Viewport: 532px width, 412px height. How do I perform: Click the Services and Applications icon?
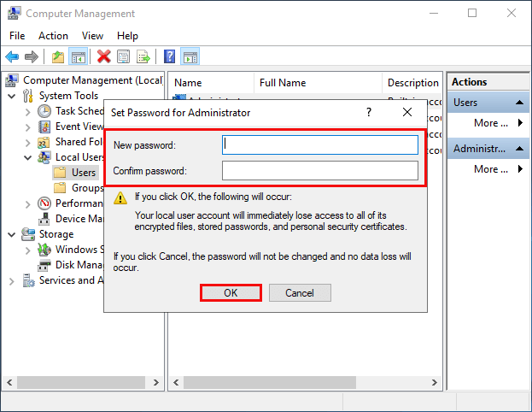click(x=28, y=280)
